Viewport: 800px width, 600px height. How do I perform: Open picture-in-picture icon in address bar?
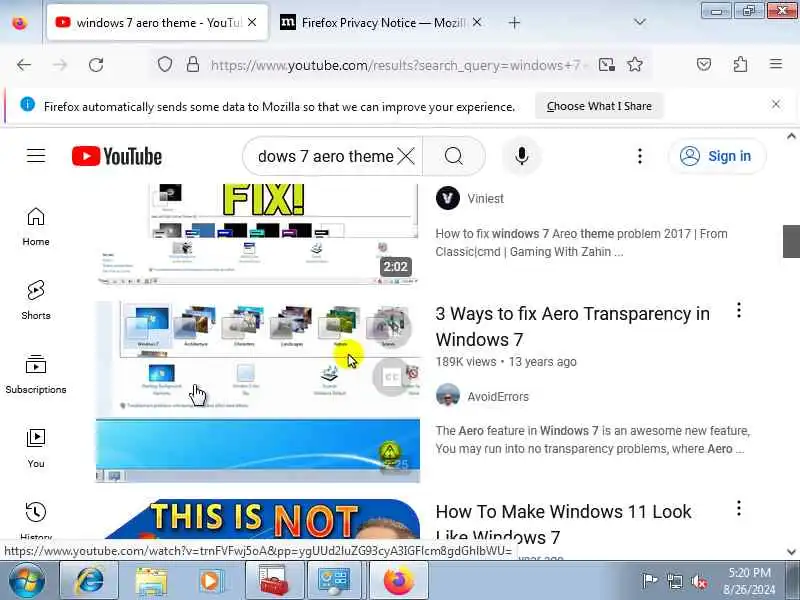point(607,65)
